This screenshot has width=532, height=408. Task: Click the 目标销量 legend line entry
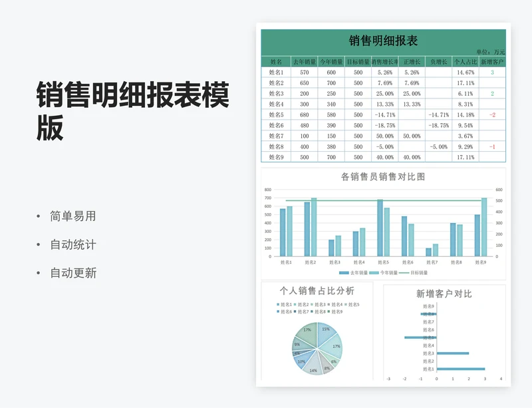coord(414,273)
